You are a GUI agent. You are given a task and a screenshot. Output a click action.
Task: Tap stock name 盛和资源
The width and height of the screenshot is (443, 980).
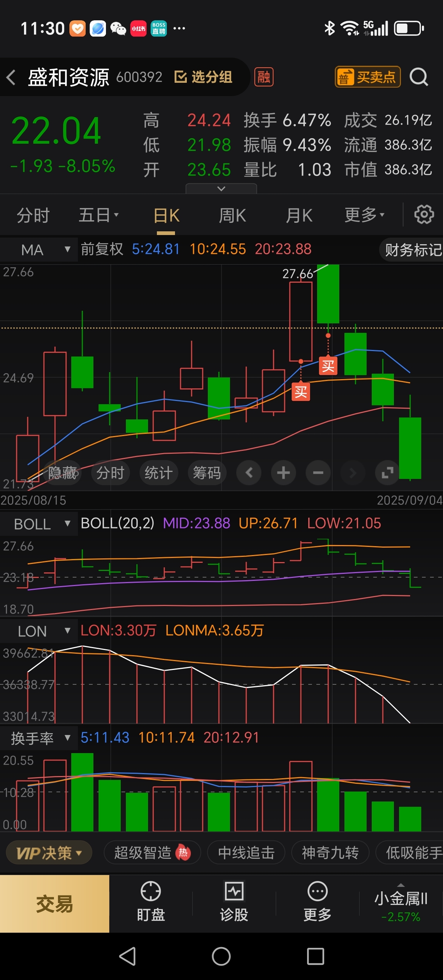(68, 77)
